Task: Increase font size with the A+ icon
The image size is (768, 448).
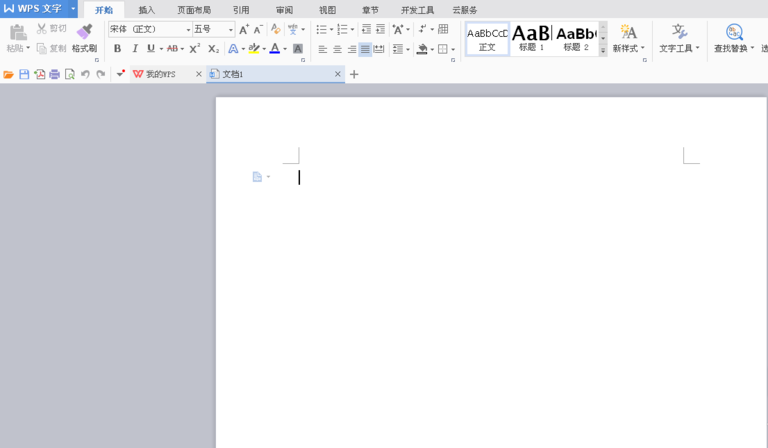Action: click(x=244, y=29)
